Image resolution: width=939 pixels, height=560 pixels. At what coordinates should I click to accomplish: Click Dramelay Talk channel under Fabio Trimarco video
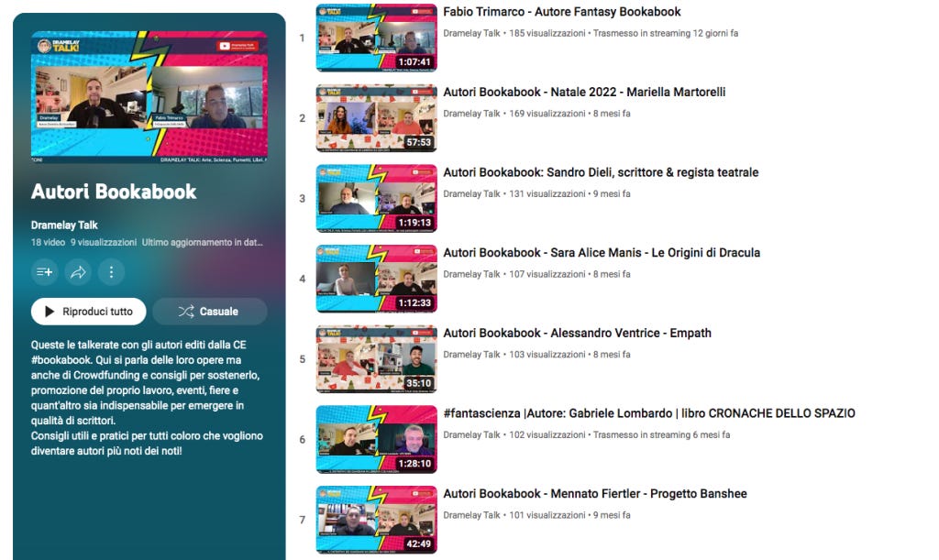[471, 34]
